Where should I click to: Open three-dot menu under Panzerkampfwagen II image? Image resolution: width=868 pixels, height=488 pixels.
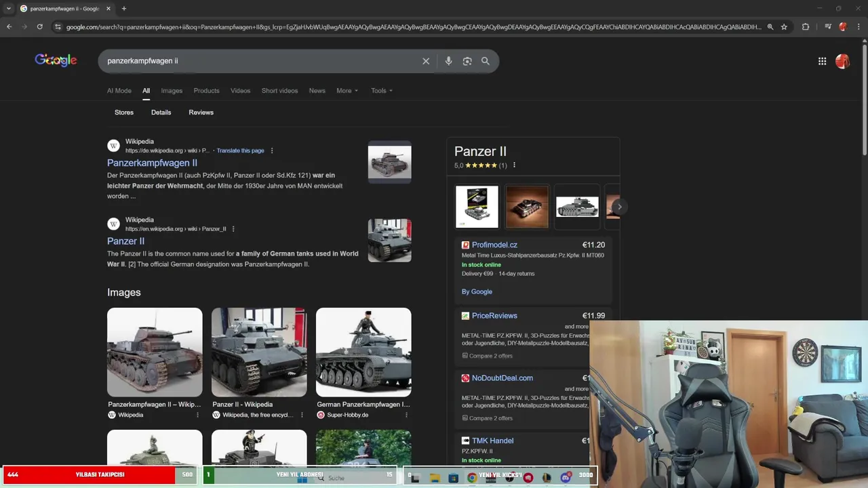198,415
